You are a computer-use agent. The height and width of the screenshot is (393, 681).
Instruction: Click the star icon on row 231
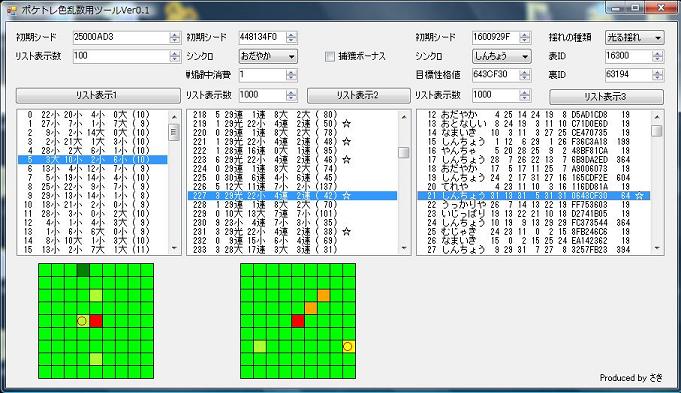[346, 231]
